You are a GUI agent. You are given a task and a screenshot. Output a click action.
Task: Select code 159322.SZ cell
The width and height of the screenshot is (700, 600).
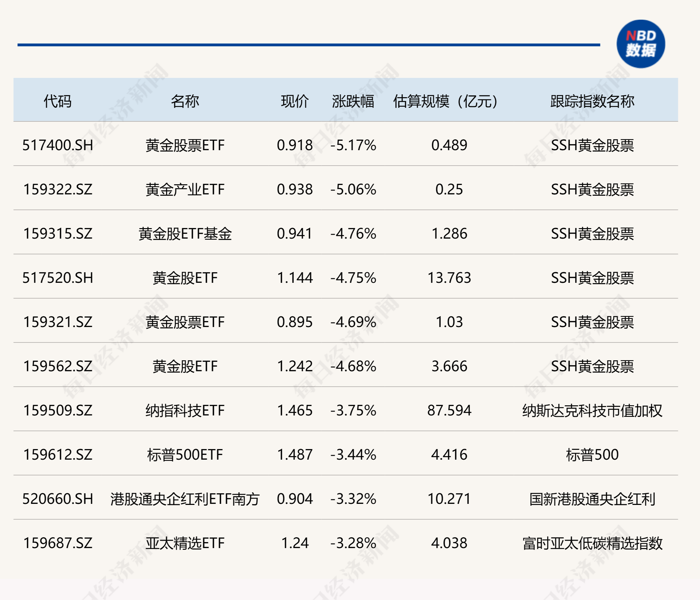(x=58, y=189)
